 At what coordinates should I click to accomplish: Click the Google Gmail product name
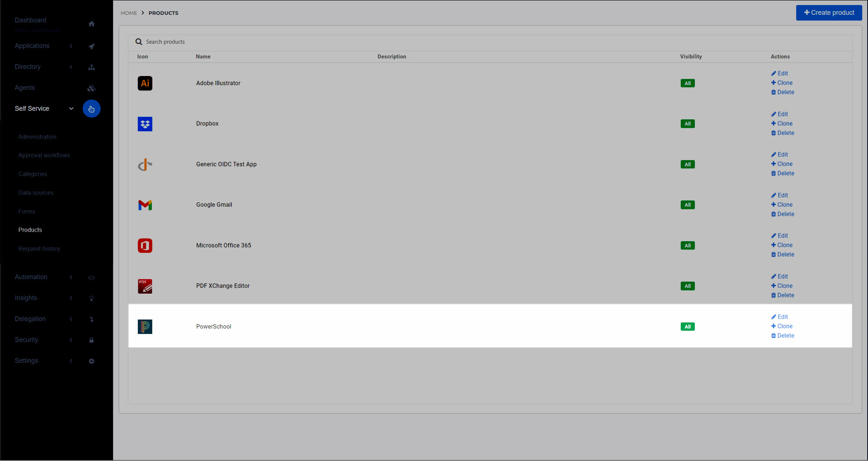pyautogui.click(x=214, y=205)
